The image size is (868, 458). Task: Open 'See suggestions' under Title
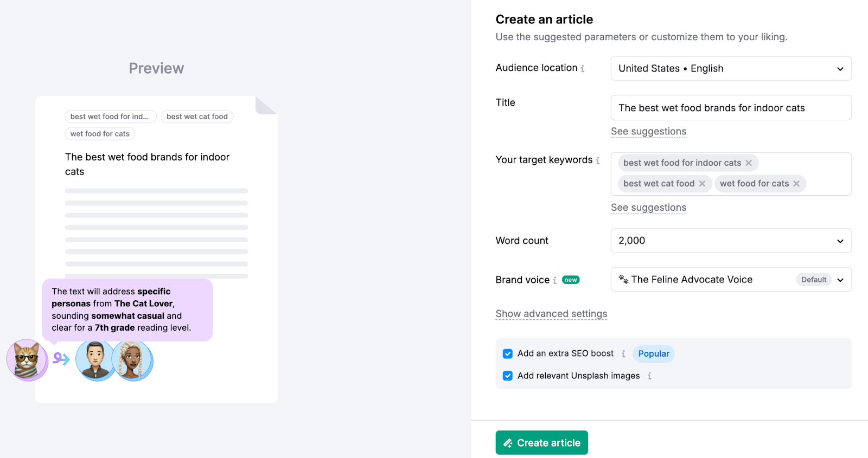pyautogui.click(x=648, y=131)
